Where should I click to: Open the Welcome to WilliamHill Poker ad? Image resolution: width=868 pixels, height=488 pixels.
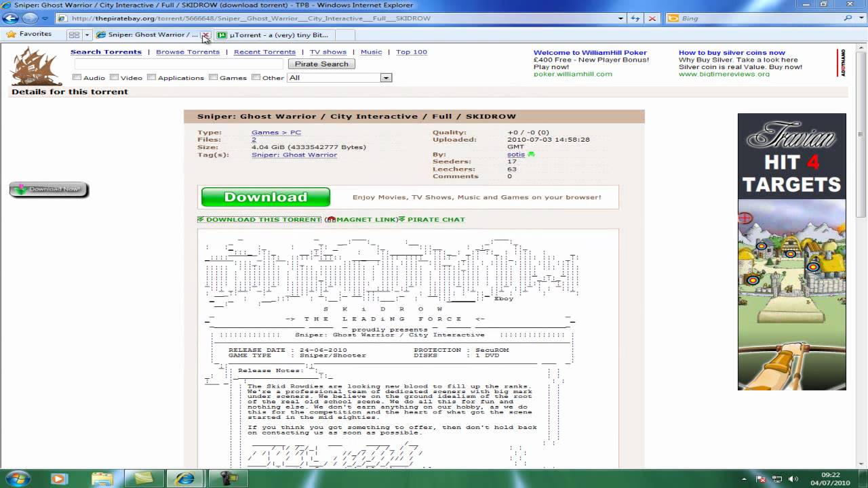(590, 52)
